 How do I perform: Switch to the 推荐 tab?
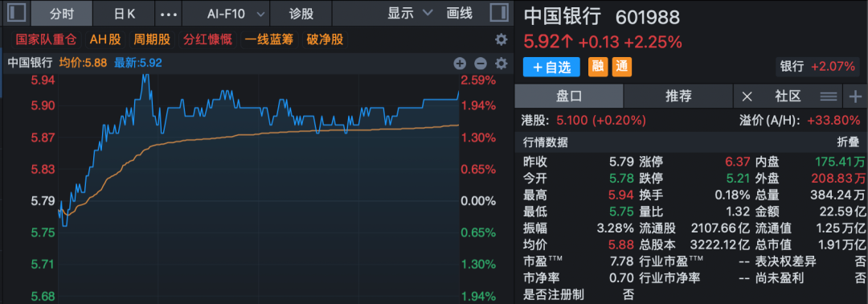678,97
